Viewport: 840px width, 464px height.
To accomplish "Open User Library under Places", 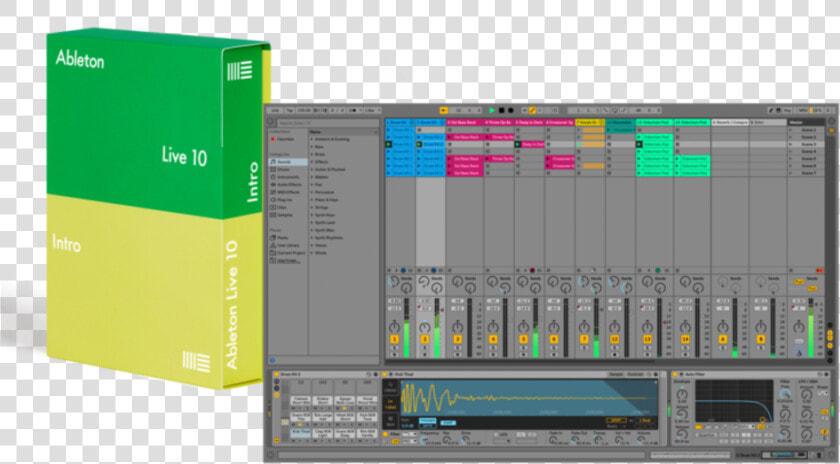I will pyautogui.click(x=287, y=245).
